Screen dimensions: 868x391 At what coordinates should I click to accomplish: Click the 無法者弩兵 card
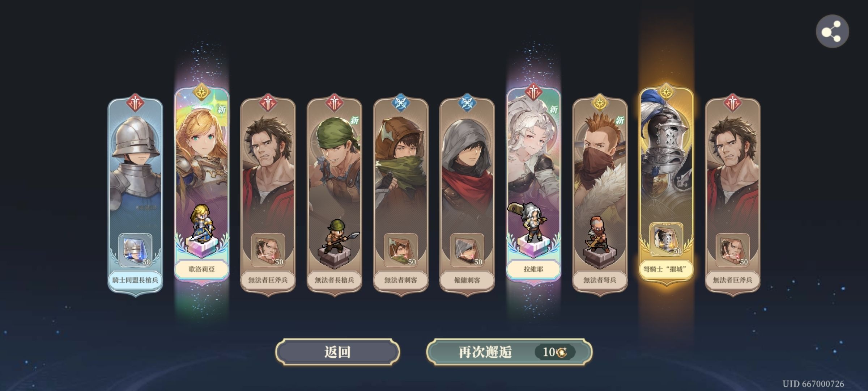pyautogui.click(x=600, y=195)
